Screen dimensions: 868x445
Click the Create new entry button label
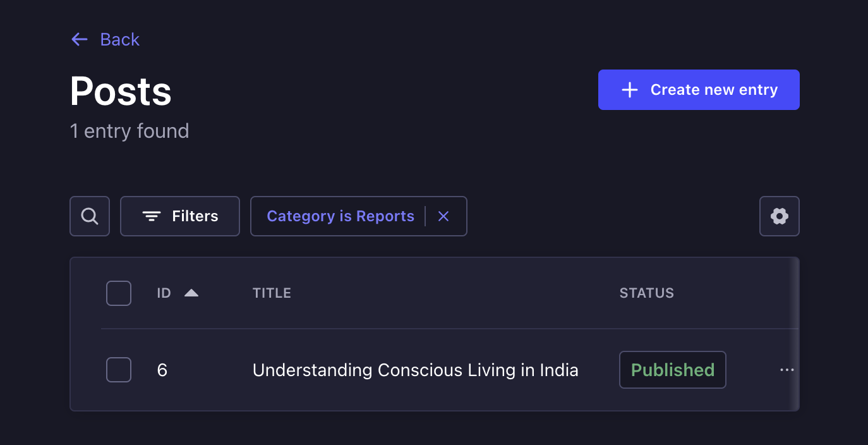(x=714, y=90)
